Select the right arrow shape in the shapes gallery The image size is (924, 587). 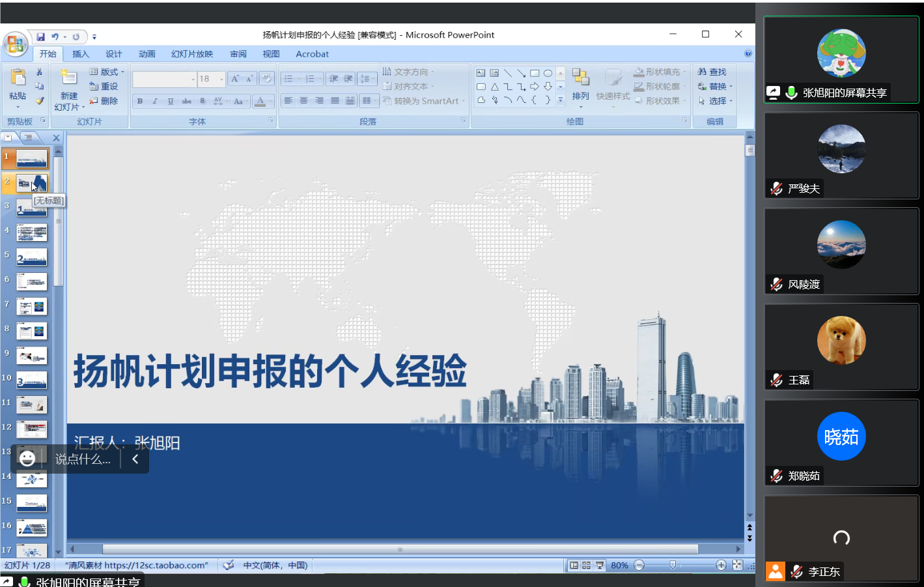click(534, 87)
